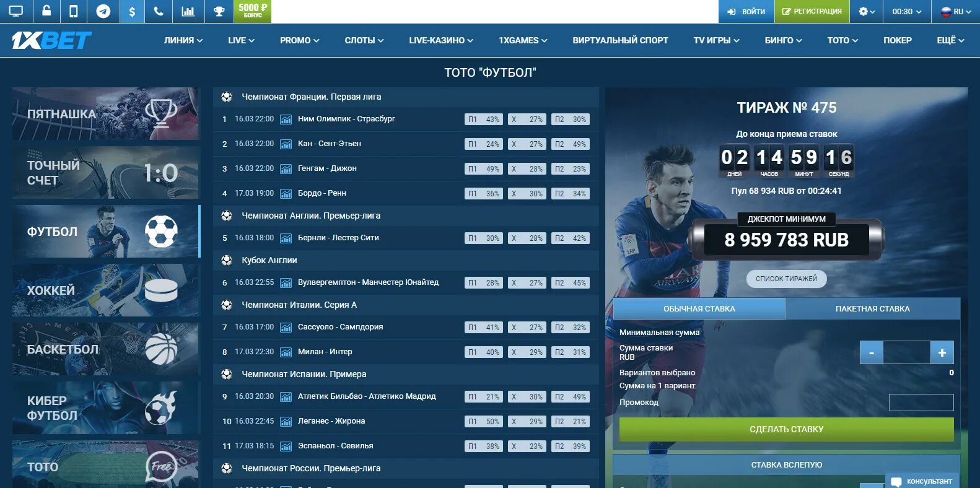Screen dimensions: 980x488
Task: Open statistics icon for Атлетик Бильбао - Атлетико Мадрид
Action: 286,397
